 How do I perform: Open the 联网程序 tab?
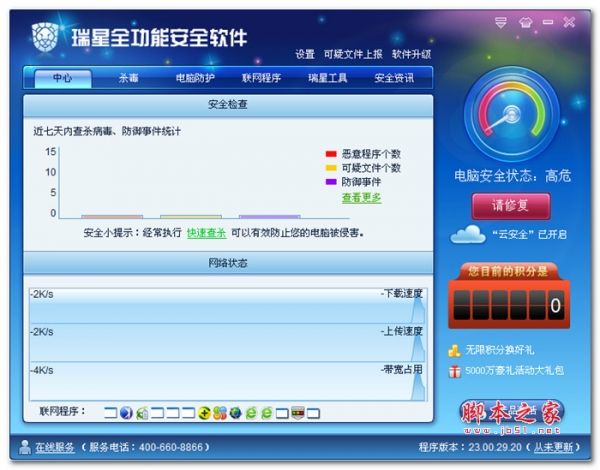(261, 78)
